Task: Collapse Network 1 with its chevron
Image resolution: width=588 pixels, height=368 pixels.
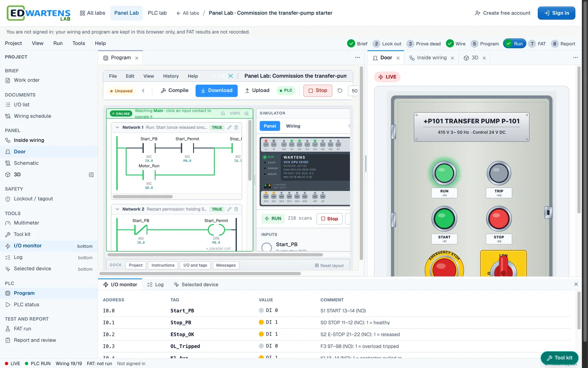Action: click(117, 127)
